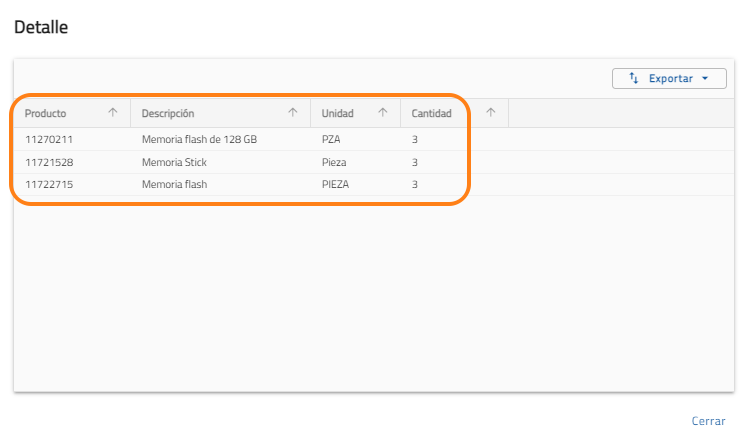Expand the Exportar dropdown caret
Image resolution: width=750 pixels, height=438 pixels.
click(705, 78)
